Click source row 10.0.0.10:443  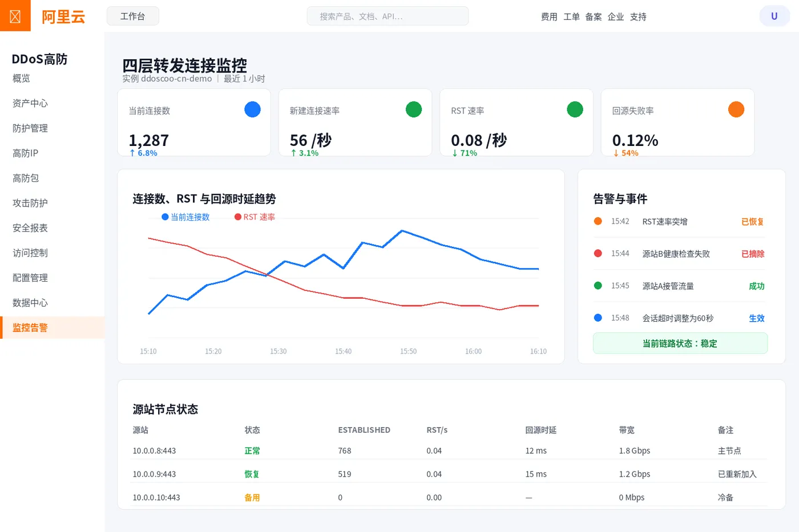click(x=449, y=497)
